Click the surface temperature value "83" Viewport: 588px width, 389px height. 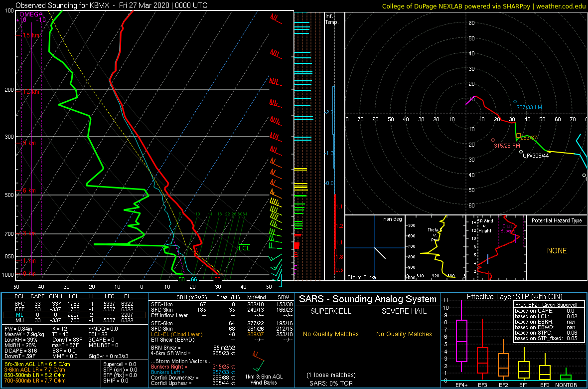pos(217,279)
